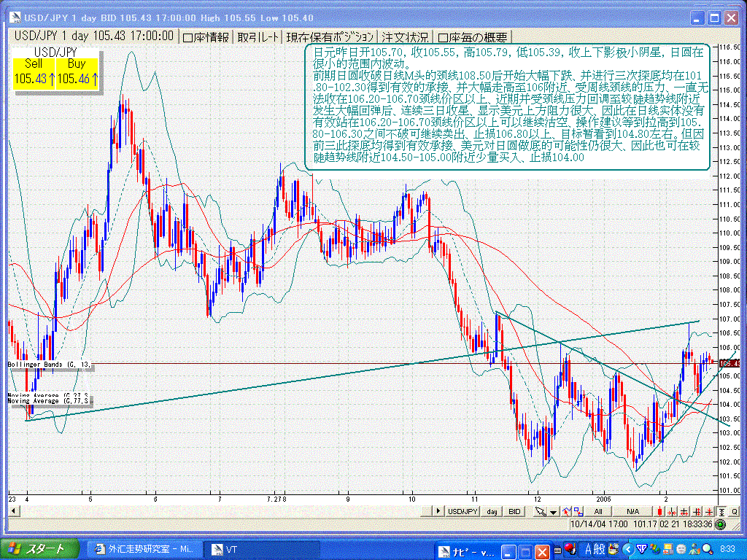Select the line chart drawing icon
The image size is (747, 560).
(567, 511)
